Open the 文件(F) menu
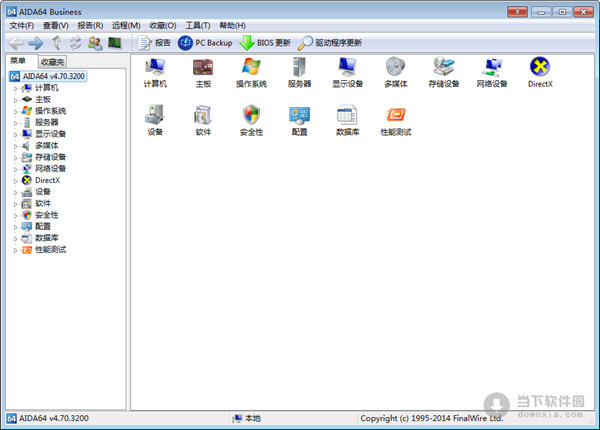This screenshot has height=430, width=600. point(22,26)
